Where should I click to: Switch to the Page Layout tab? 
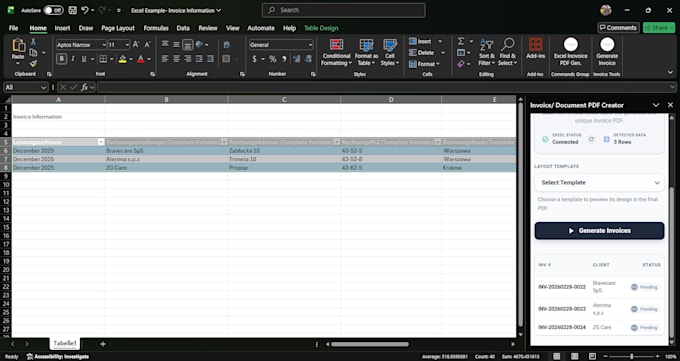click(x=118, y=28)
